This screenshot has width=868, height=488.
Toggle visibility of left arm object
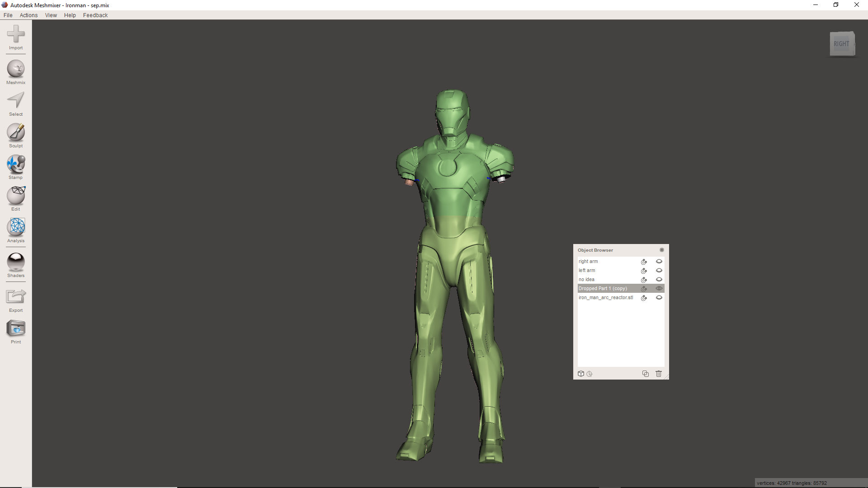click(x=659, y=270)
